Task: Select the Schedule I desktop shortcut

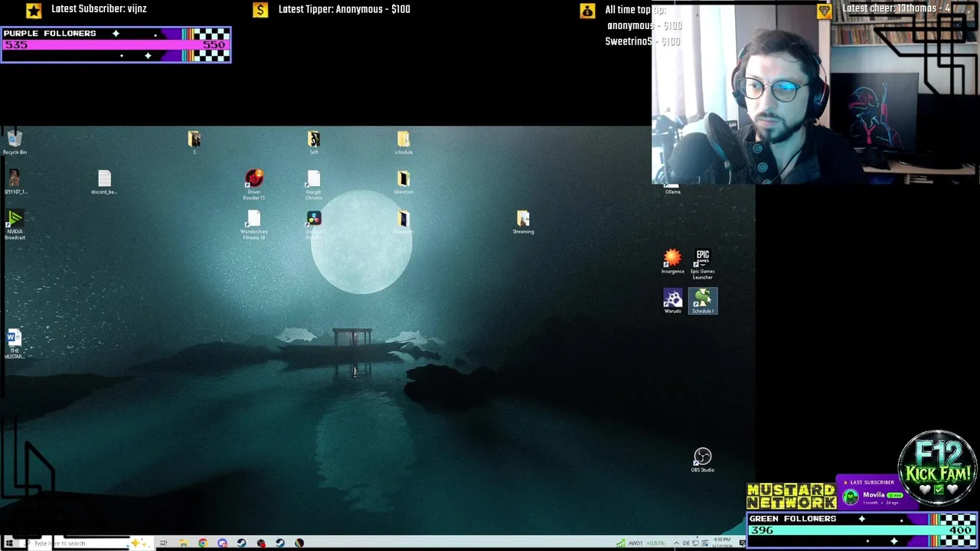Action: (703, 301)
